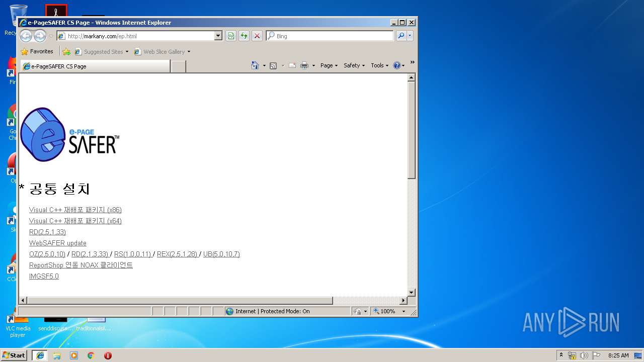Click the IE Forward navigation button

tap(40, 36)
